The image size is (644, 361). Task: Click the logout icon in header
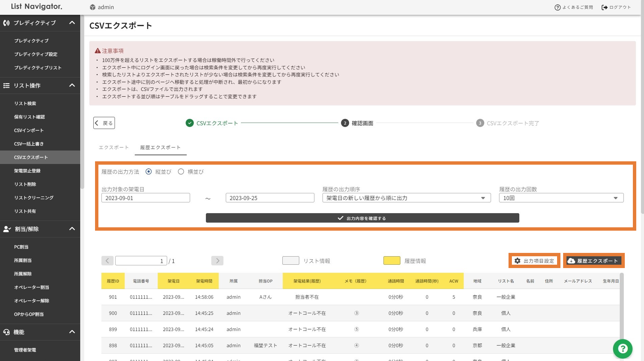tap(605, 7)
